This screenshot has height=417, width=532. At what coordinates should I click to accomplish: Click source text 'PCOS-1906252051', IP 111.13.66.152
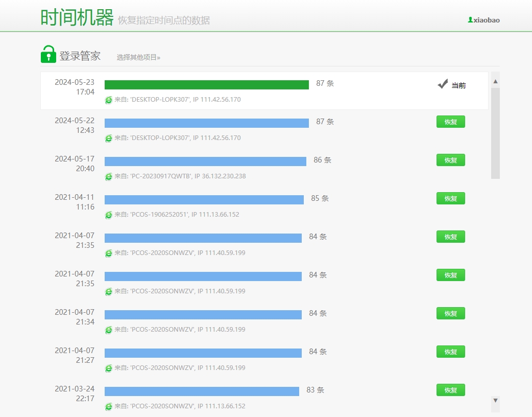185,215
